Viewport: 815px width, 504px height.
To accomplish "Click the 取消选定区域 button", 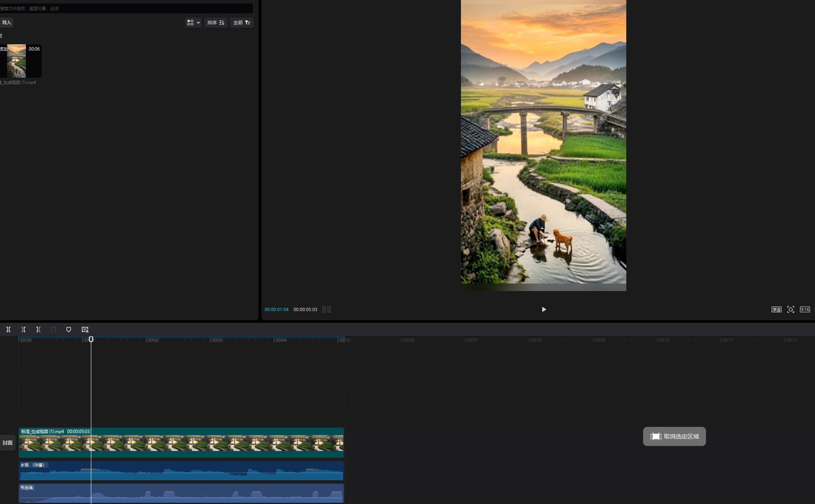I will point(674,436).
